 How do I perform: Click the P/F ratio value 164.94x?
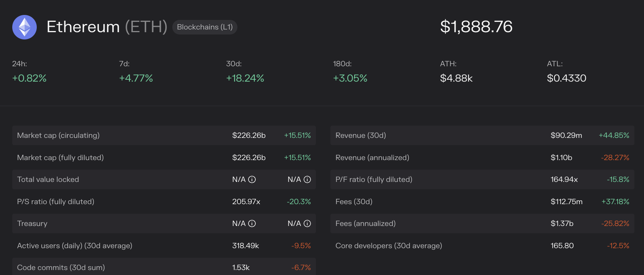click(x=564, y=180)
